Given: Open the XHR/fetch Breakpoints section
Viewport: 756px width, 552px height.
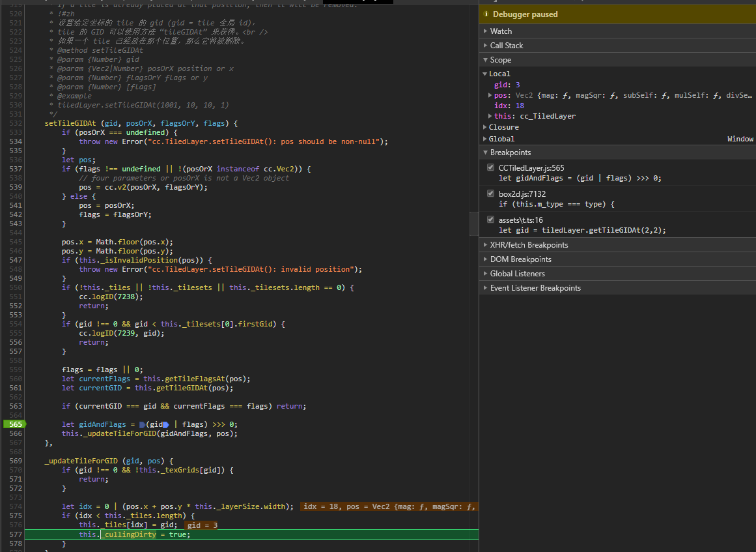Looking at the screenshot, I should coord(529,245).
